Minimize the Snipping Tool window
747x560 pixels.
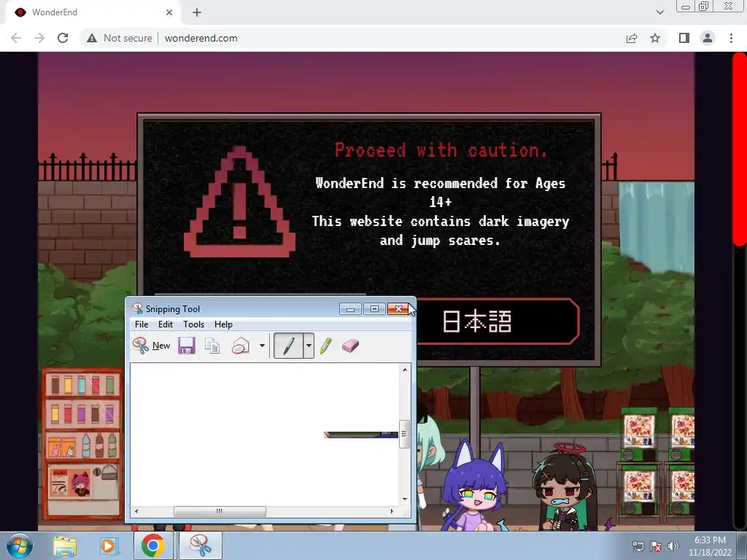coord(351,309)
